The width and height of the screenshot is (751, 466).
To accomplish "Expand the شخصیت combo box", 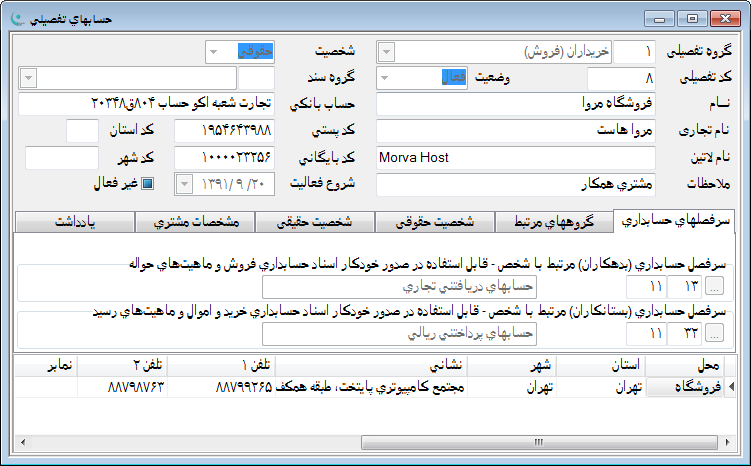I will pyautogui.click(x=215, y=51).
